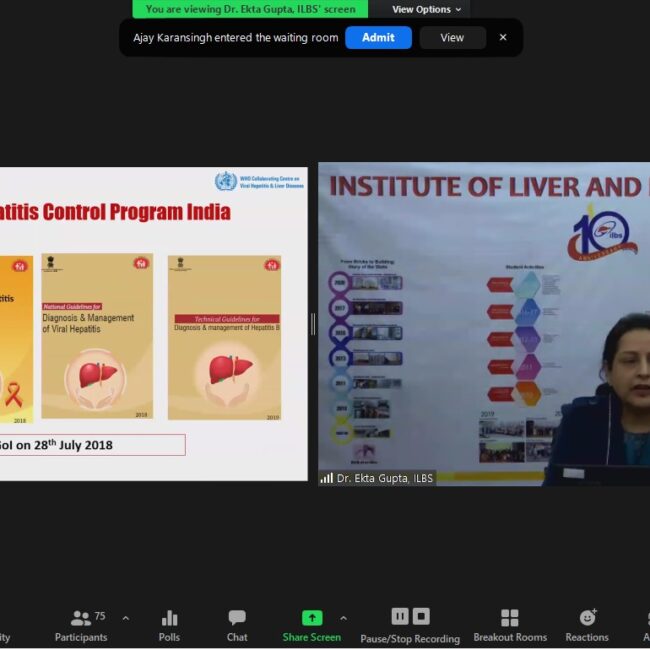Dismiss the waiting room notification

point(503,37)
